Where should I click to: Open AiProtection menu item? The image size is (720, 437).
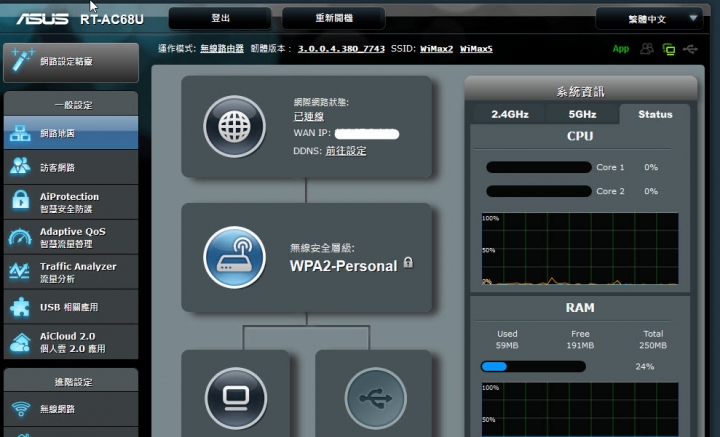click(71, 202)
